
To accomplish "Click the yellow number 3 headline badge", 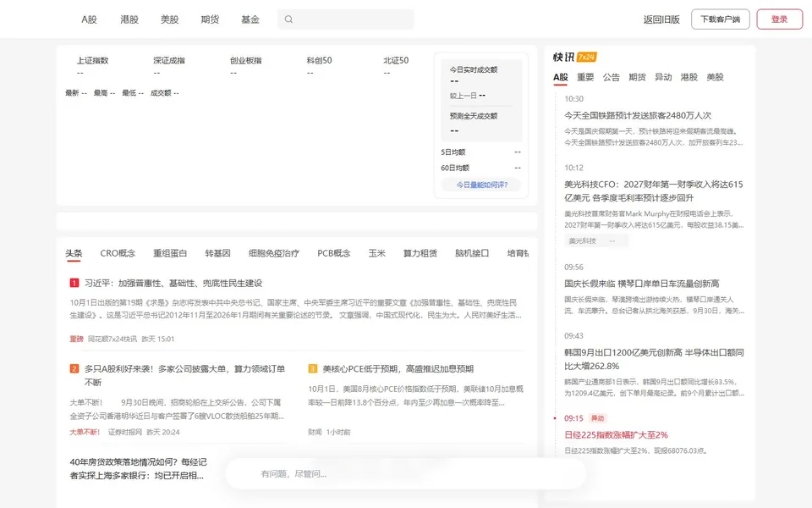I will pos(312,368).
